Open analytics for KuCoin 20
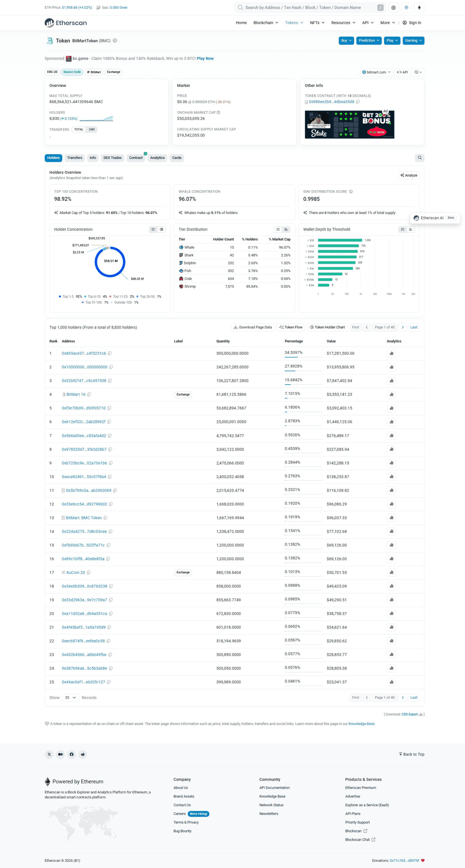Viewport: 465px width, 868px height. point(391,572)
